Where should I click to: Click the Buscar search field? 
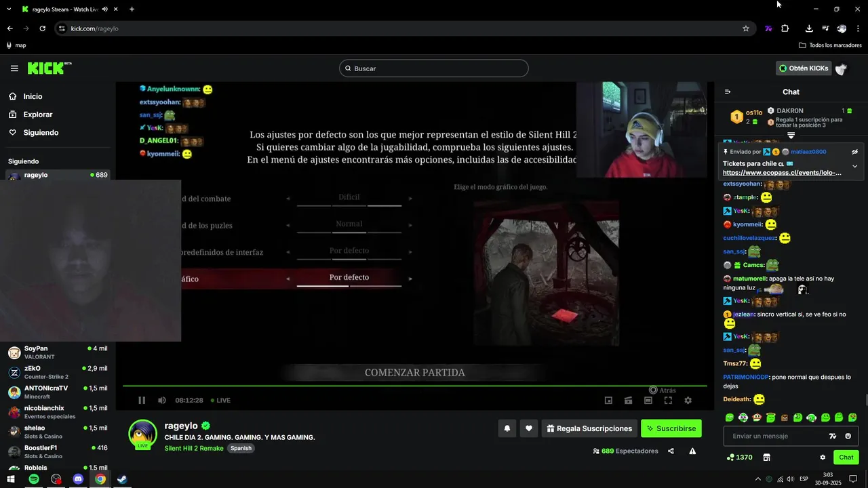pos(434,68)
